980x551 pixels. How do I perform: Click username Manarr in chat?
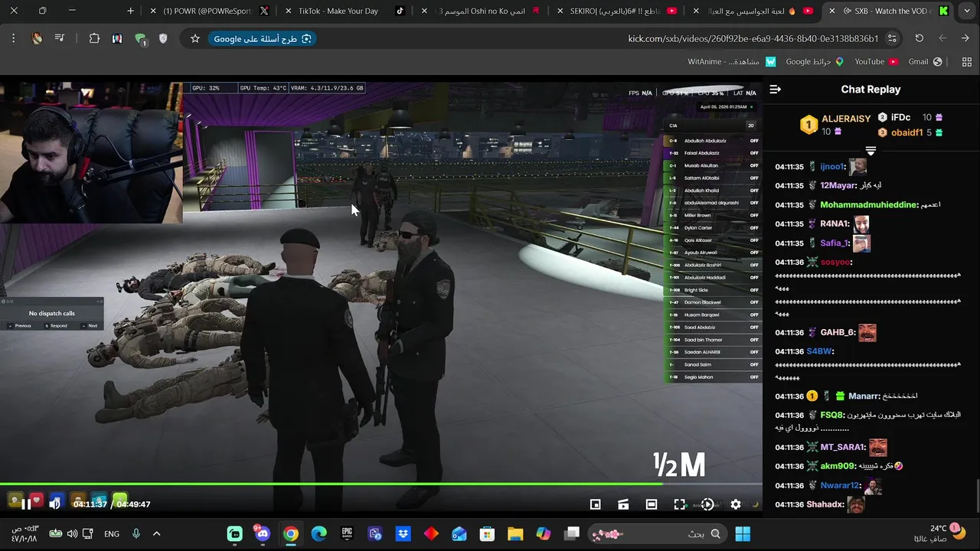coord(864,396)
